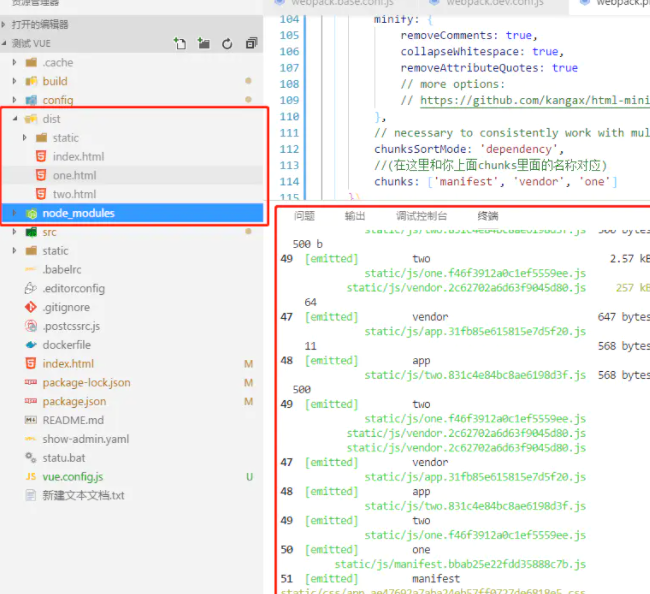Click the chunksSortMode 'dependency' code line
Viewport: 650px width, 594px height.
(469, 149)
